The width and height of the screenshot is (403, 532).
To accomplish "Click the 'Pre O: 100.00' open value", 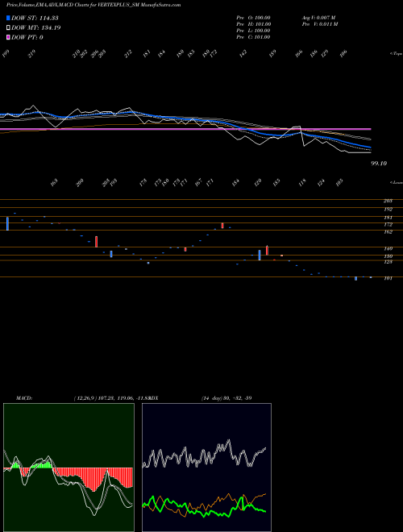I will coord(253,17).
